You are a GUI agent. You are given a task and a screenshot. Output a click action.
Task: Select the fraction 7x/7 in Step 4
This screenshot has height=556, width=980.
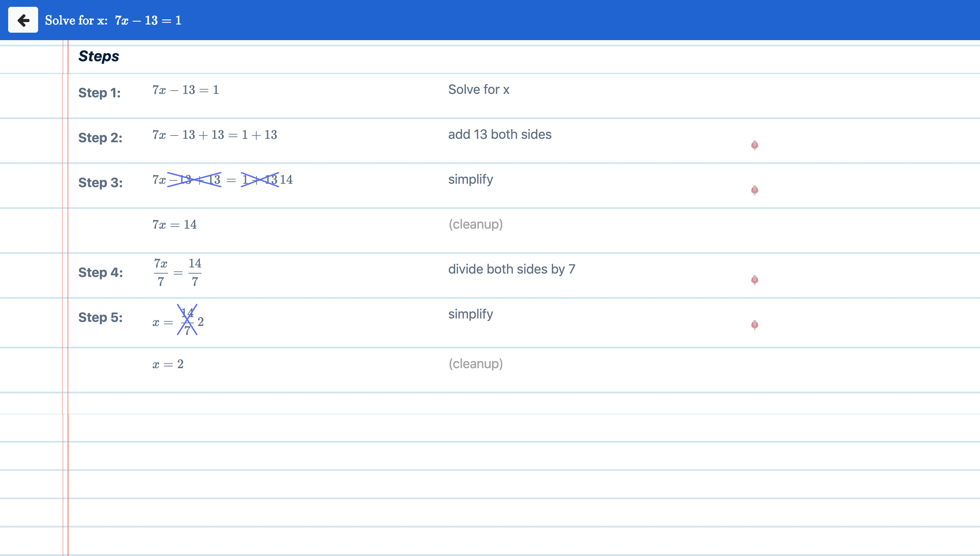pyautogui.click(x=161, y=272)
